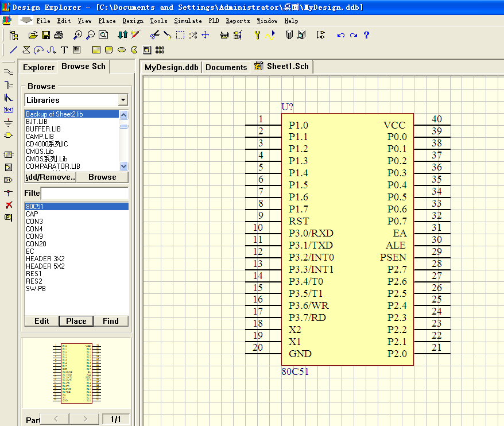504x426 pixels.
Task: Click the Save document toolbar icon
Action: tap(46, 35)
